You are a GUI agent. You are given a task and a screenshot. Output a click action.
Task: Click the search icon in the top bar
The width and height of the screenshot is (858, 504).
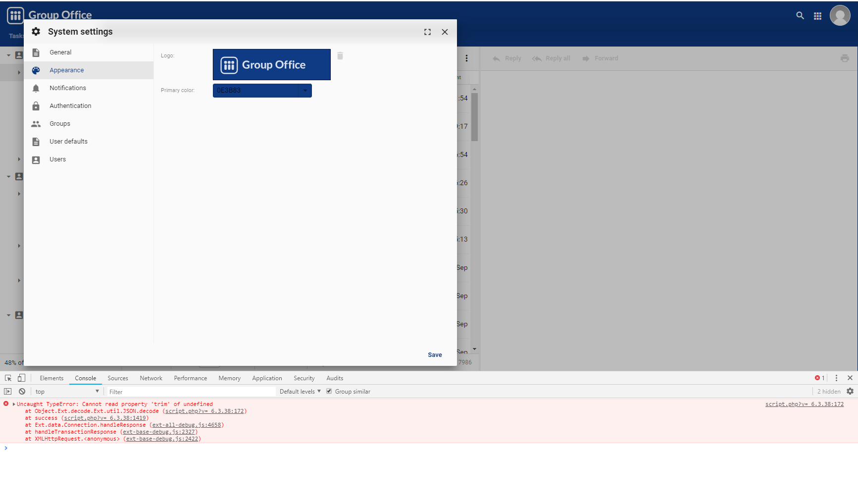[x=800, y=15]
